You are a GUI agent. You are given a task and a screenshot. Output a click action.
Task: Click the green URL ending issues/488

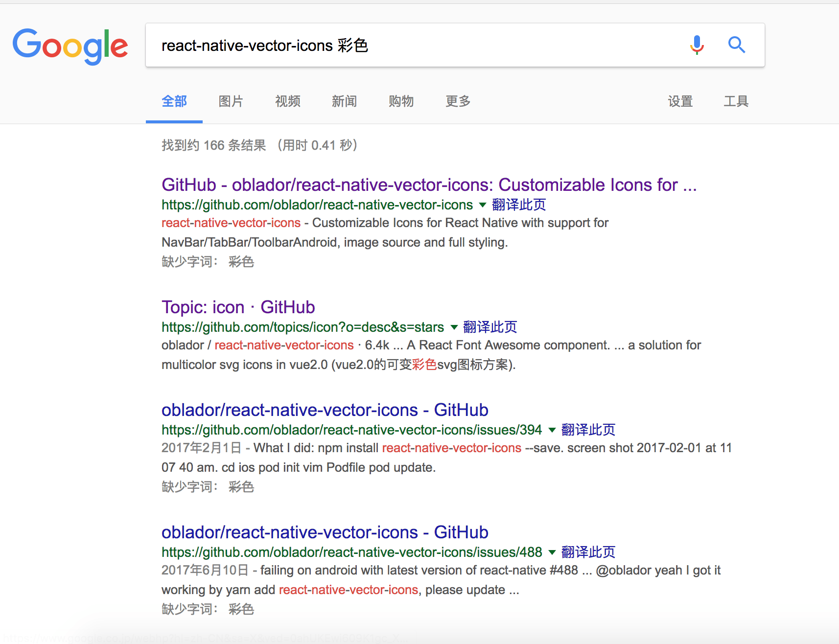pyautogui.click(x=352, y=552)
